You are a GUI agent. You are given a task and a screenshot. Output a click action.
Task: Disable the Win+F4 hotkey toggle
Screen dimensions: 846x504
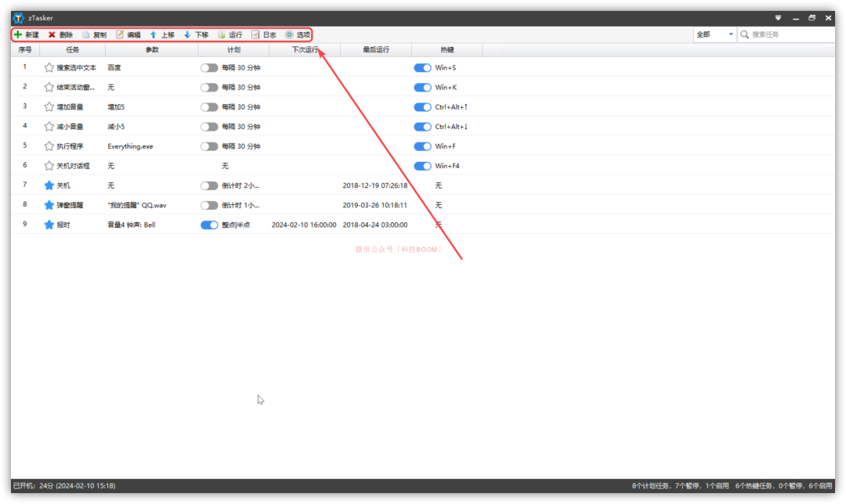(422, 166)
